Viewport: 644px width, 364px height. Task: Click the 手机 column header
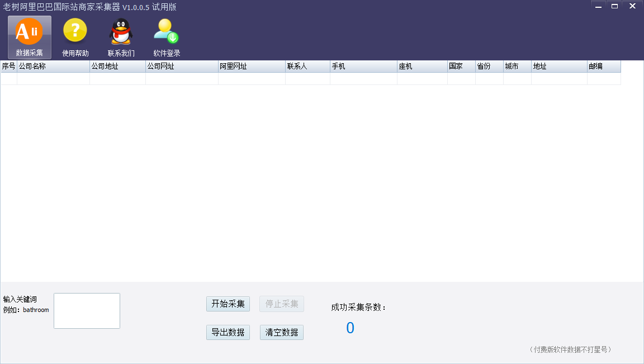point(363,66)
